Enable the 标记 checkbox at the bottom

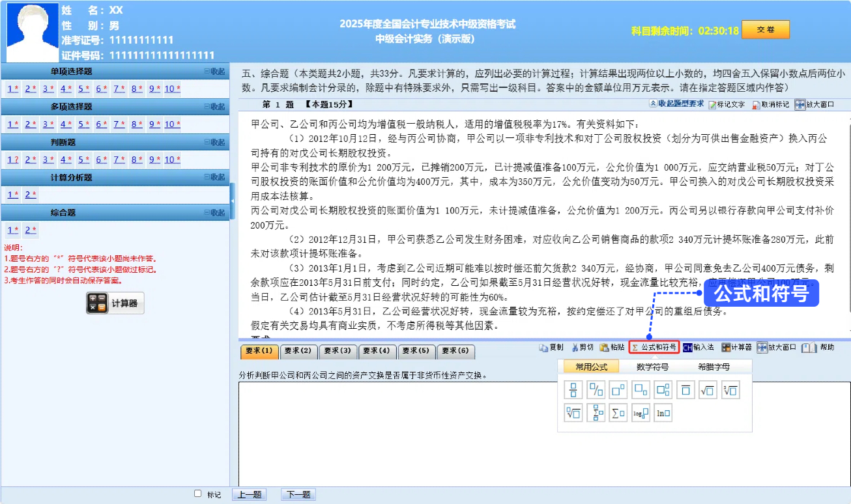pos(197,494)
